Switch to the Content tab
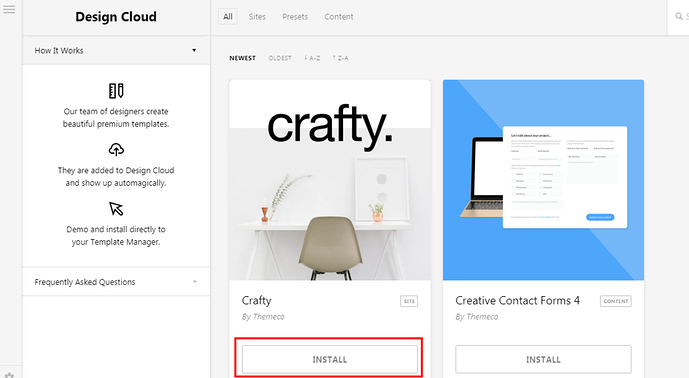The image size is (689, 378). [338, 17]
